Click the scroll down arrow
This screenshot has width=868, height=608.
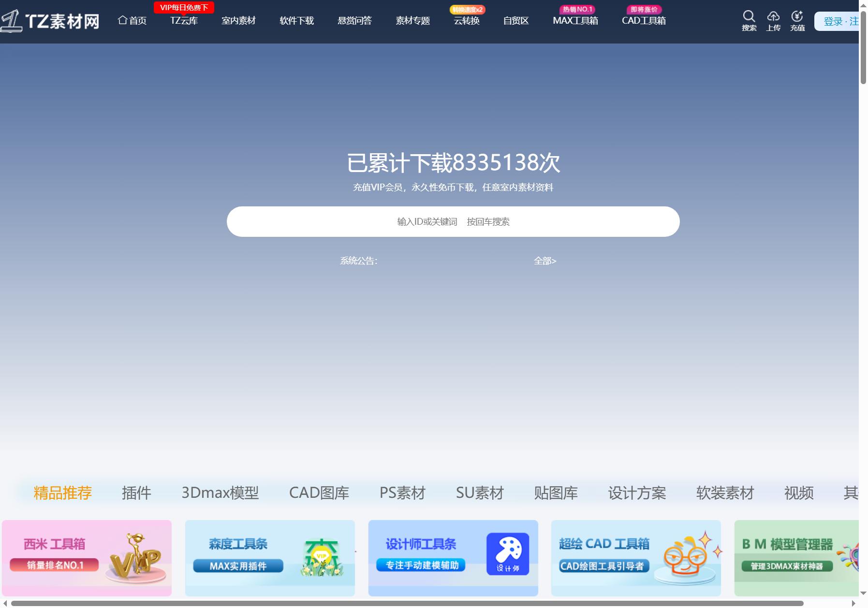tap(863, 593)
